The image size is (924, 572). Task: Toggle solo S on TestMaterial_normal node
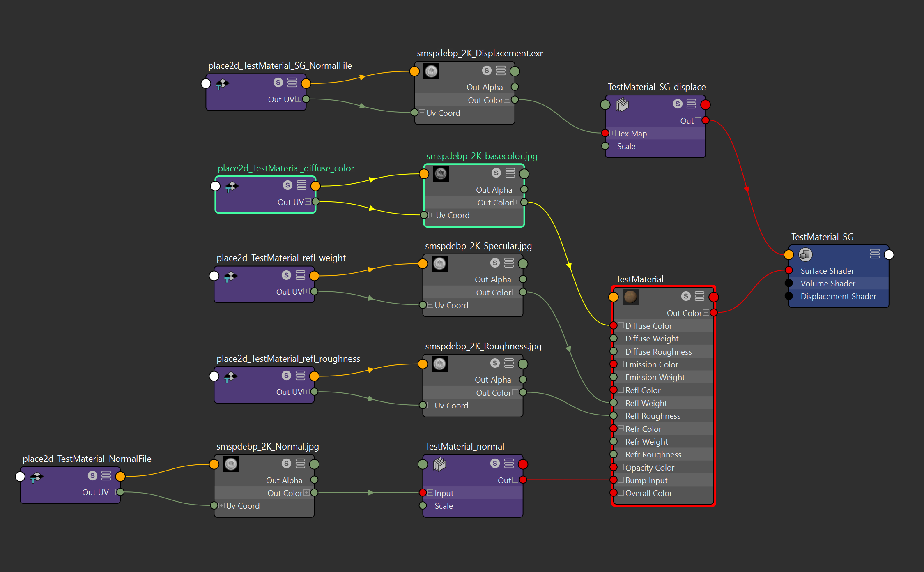point(495,464)
